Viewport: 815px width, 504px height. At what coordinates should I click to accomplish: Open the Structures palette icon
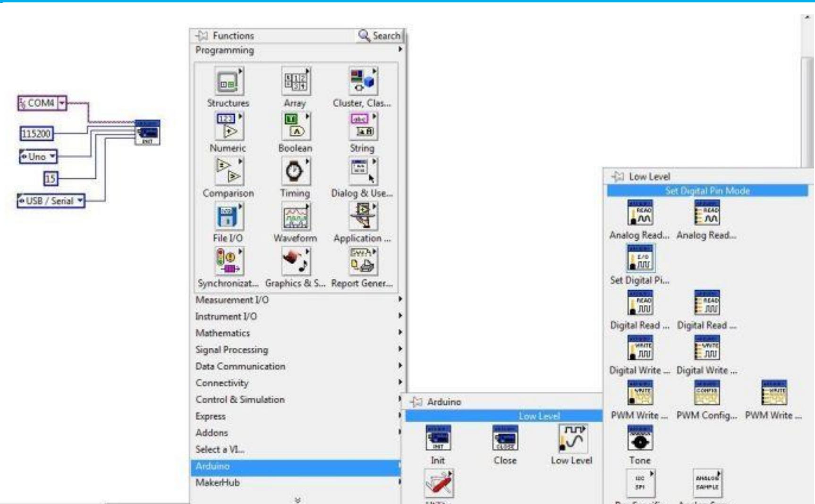tap(229, 81)
